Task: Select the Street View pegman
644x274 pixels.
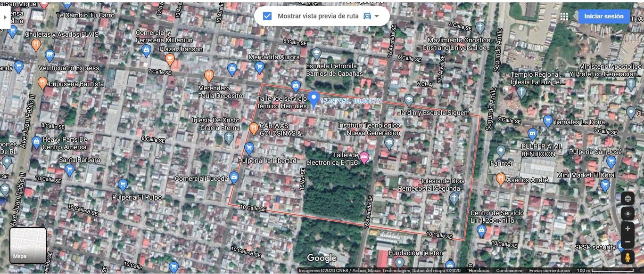Action: click(628, 258)
